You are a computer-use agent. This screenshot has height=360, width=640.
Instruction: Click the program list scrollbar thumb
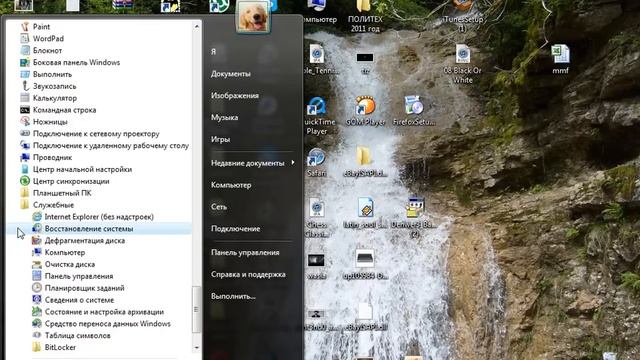click(x=197, y=309)
